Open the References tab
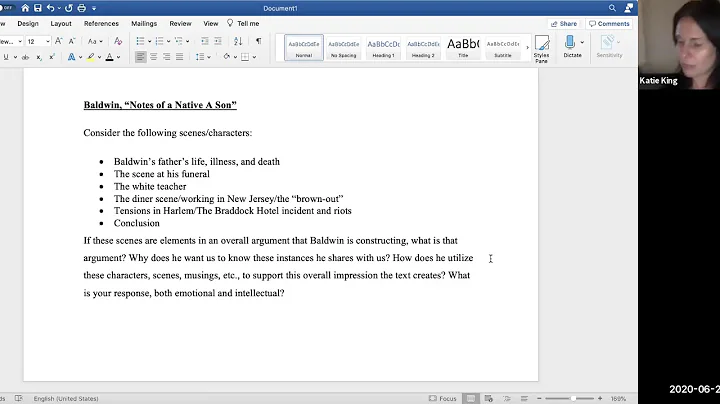The height and width of the screenshot is (404, 720). (x=101, y=23)
